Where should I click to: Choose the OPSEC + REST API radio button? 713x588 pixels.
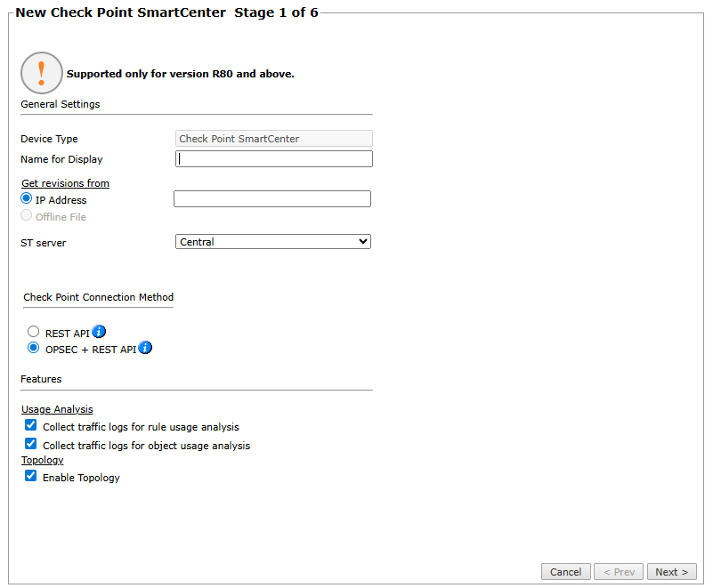pos(34,348)
